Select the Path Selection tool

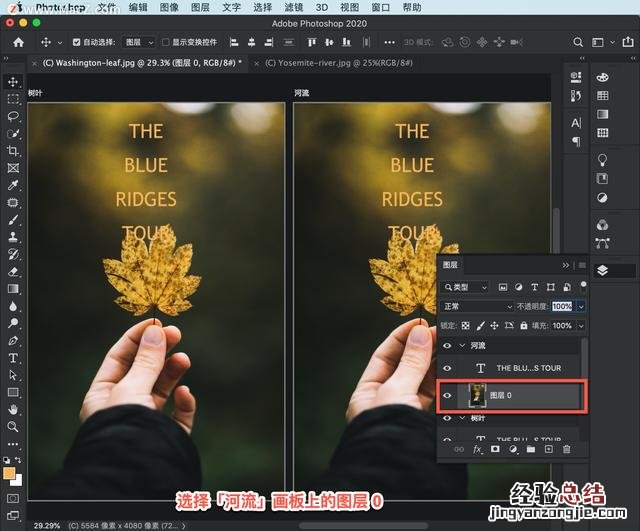[x=13, y=375]
